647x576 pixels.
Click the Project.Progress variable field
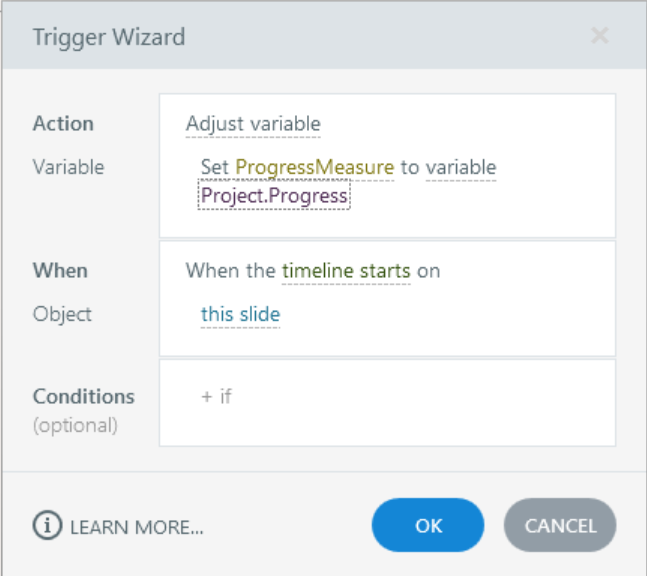[x=274, y=195]
